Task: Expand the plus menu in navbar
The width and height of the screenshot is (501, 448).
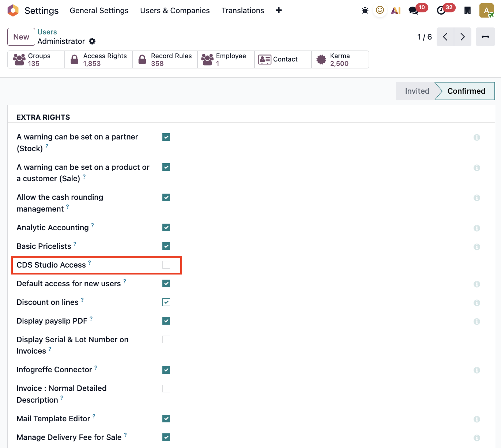Action: click(279, 11)
